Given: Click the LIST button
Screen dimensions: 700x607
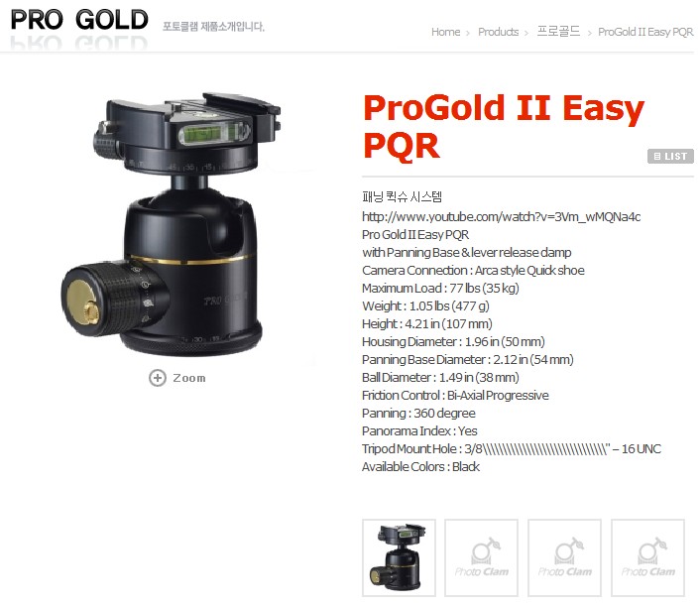Looking at the screenshot, I should coord(670,157).
